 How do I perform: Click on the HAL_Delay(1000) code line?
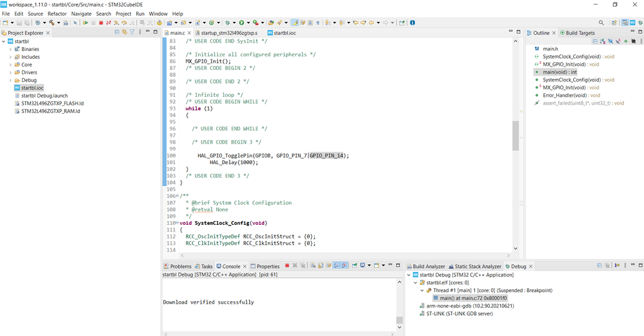click(234, 162)
